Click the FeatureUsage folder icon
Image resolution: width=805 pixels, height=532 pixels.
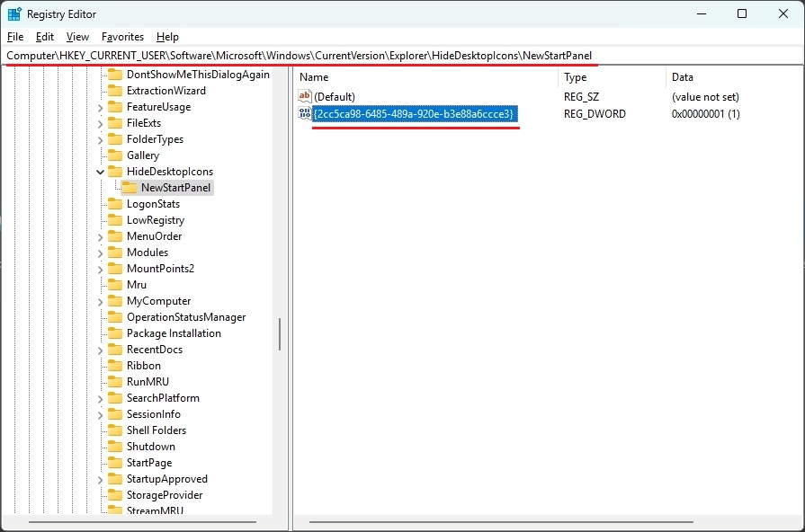tap(115, 107)
